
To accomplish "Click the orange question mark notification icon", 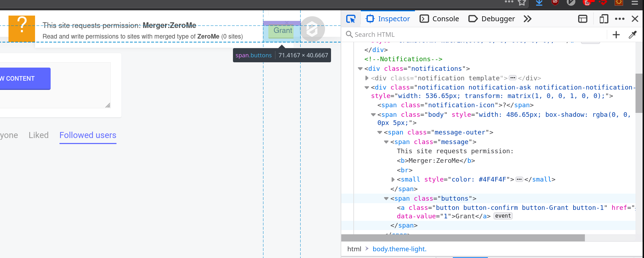I will point(22,29).
